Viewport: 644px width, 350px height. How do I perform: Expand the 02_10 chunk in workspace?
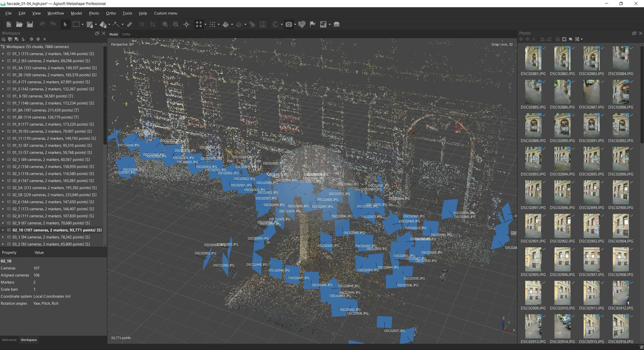click(x=3, y=230)
